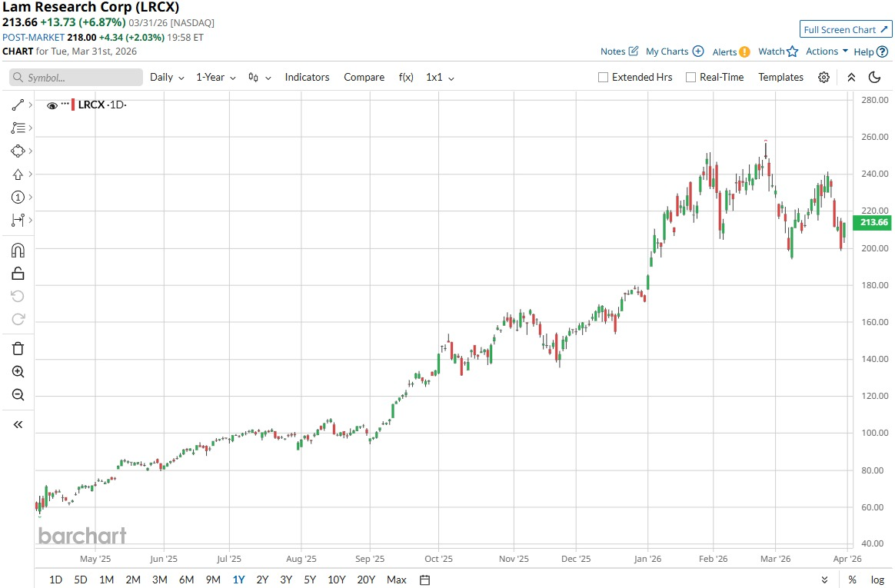Hide the LRCX series with eye icon
The width and height of the screenshot is (895, 588).
click(x=52, y=105)
